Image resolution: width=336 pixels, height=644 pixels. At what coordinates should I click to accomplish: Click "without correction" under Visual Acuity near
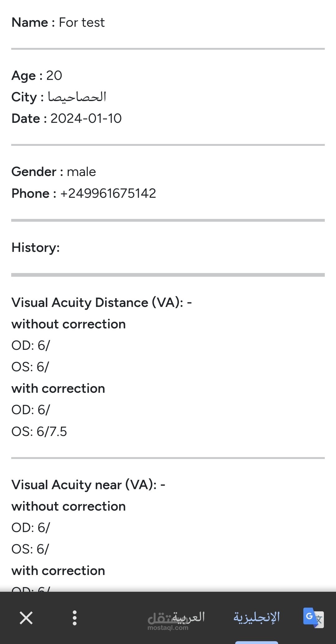[68, 507]
